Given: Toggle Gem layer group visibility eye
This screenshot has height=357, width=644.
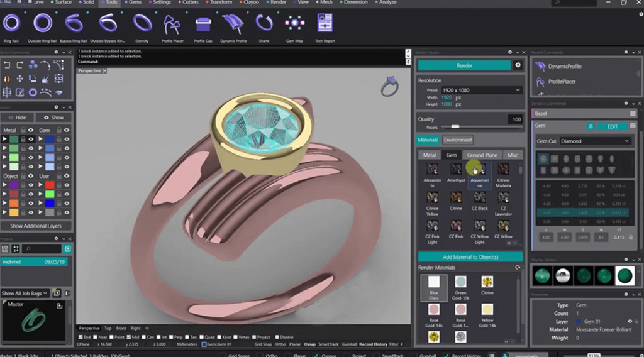Looking at the screenshot, I should coord(67,130).
